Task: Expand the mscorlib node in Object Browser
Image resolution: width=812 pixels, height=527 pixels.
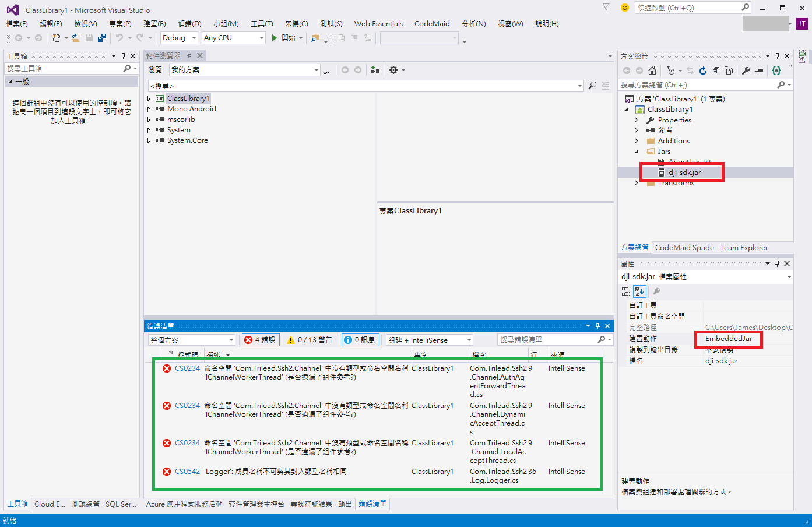Action: (x=149, y=120)
